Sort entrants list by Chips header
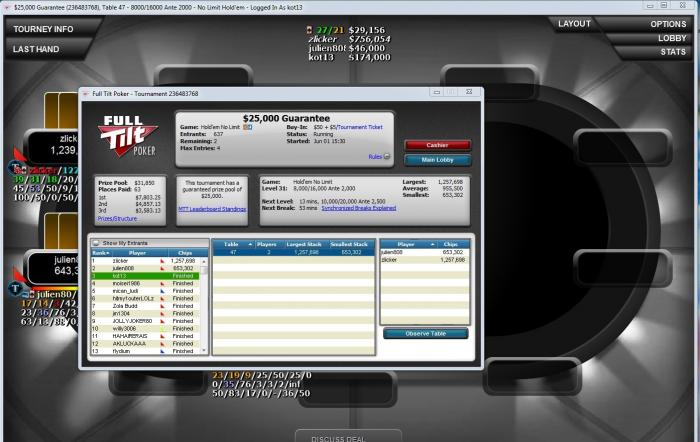The height and width of the screenshot is (442, 700). point(185,253)
